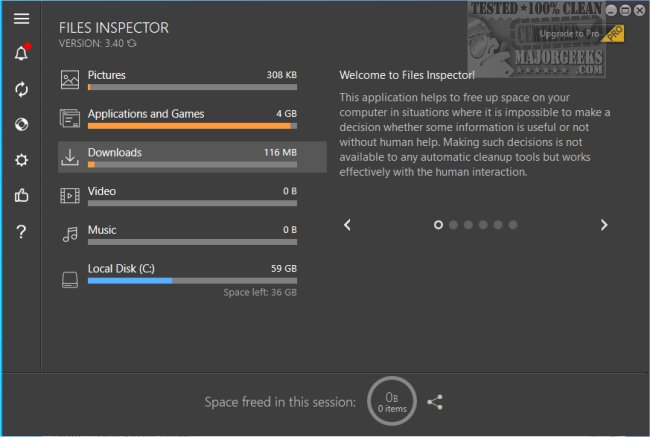Click the Local Disk (C:) usage bar
Viewport: 650px width, 437px height.
pos(192,281)
